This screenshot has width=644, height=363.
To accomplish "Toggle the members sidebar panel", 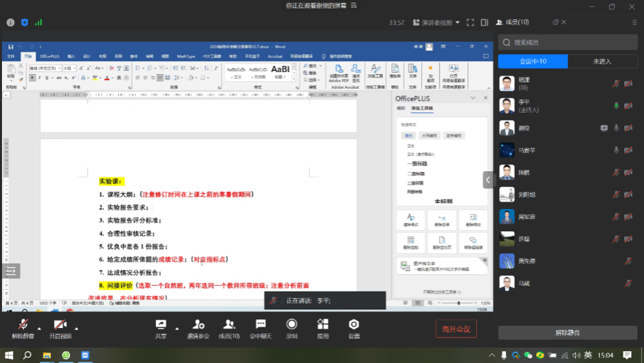I will [485, 22].
